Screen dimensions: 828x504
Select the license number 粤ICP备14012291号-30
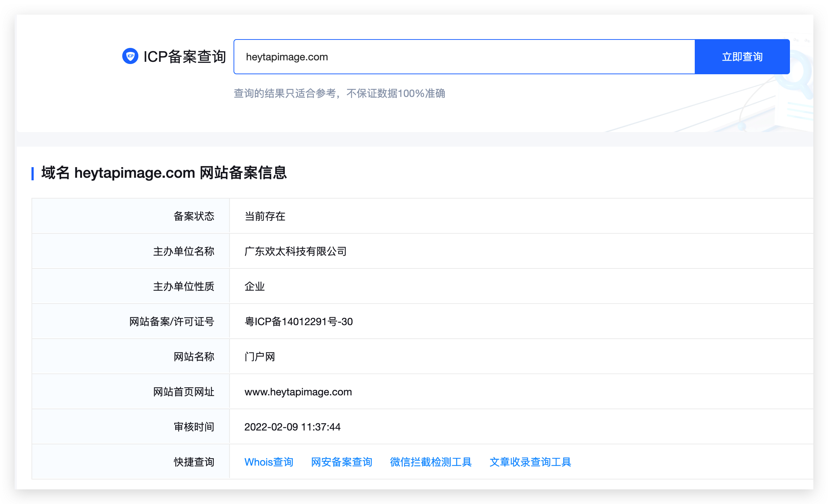tap(298, 321)
